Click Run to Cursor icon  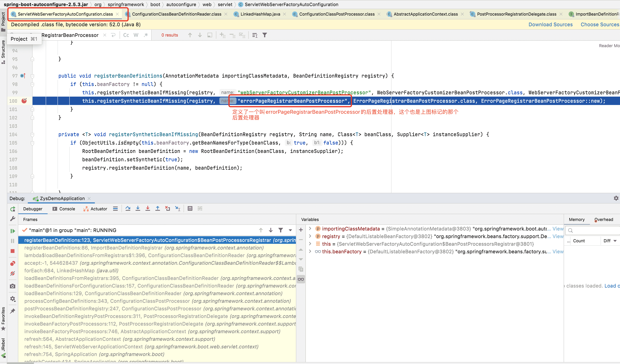[x=177, y=208]
